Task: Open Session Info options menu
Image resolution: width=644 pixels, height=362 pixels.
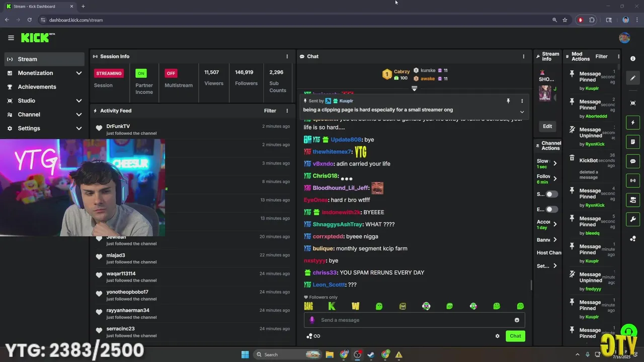Action: click(x=287, y=56)
